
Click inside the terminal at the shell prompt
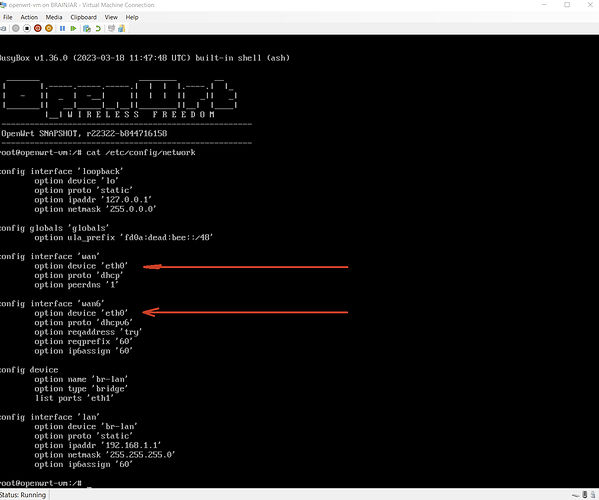coord(89,484)
